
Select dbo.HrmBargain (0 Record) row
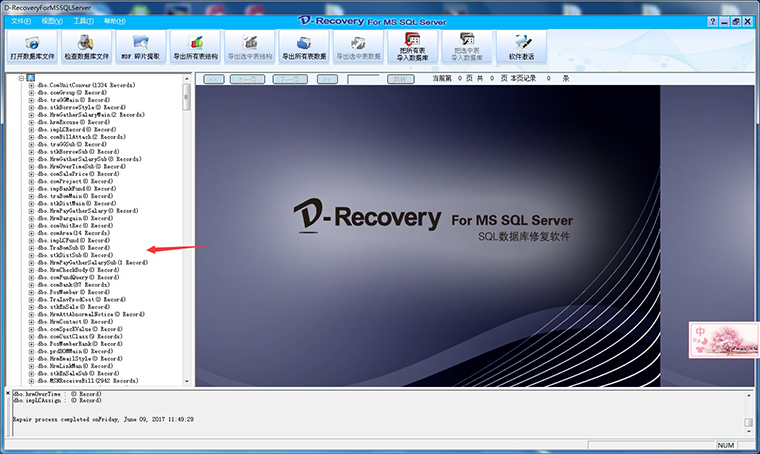pyautogui.click(x=75, y=218)
